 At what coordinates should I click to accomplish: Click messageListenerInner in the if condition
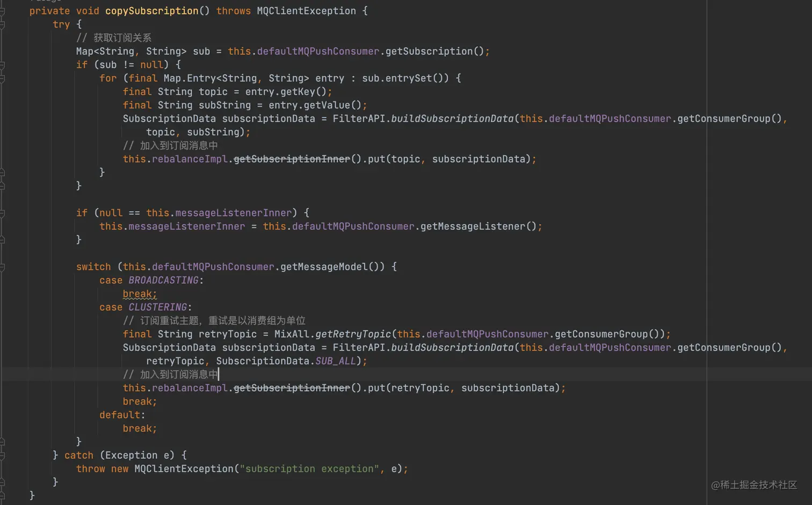coord(234,213)
